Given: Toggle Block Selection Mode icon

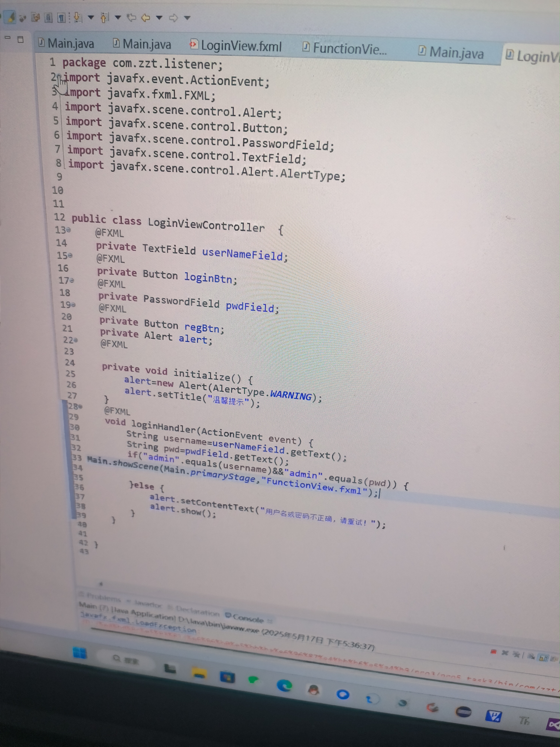Looking at the screenshot, I should point(48,17).
